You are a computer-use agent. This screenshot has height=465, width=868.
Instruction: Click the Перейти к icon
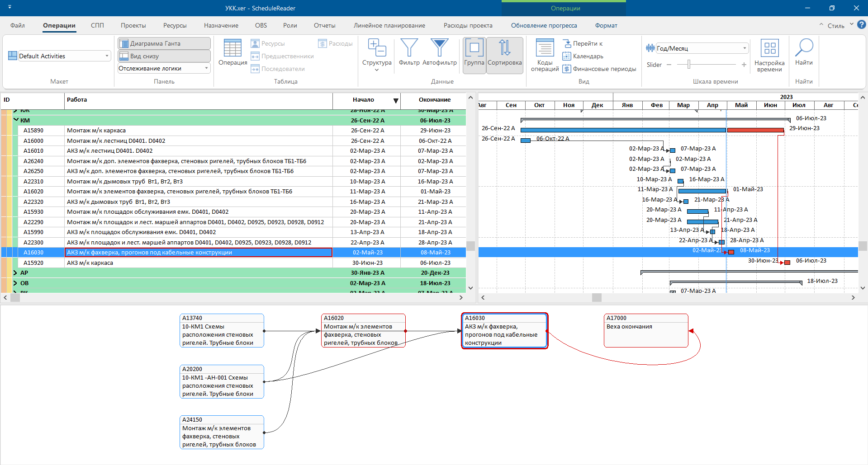pyautogui.click(x=567, y=43)
